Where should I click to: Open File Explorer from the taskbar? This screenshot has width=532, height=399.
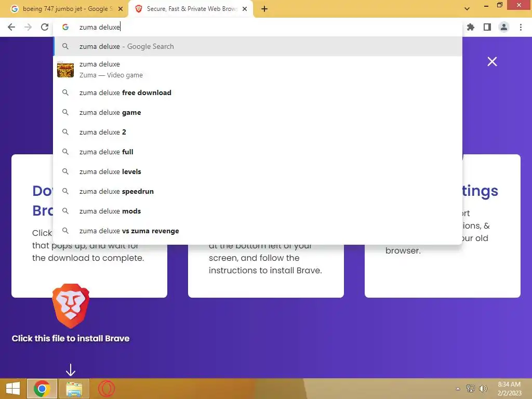(x=74, y=389)
